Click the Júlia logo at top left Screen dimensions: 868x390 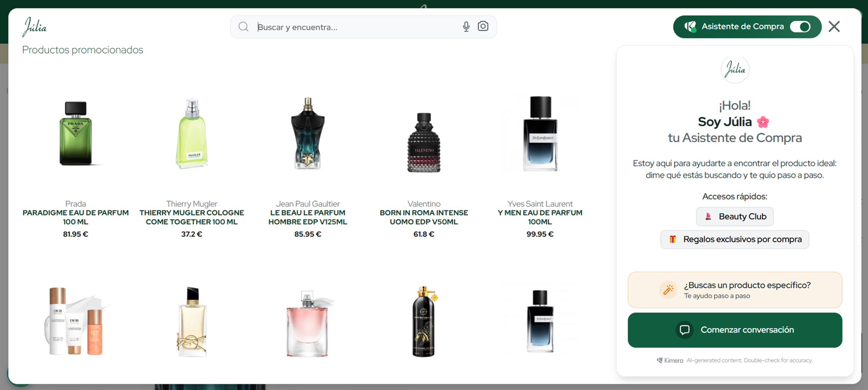[35, 27]
